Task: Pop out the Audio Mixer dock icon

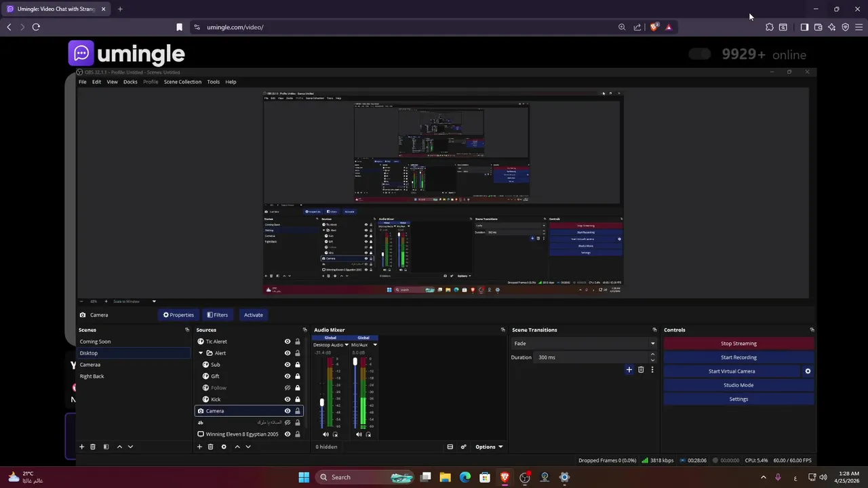Action: [x=502, y=330]
